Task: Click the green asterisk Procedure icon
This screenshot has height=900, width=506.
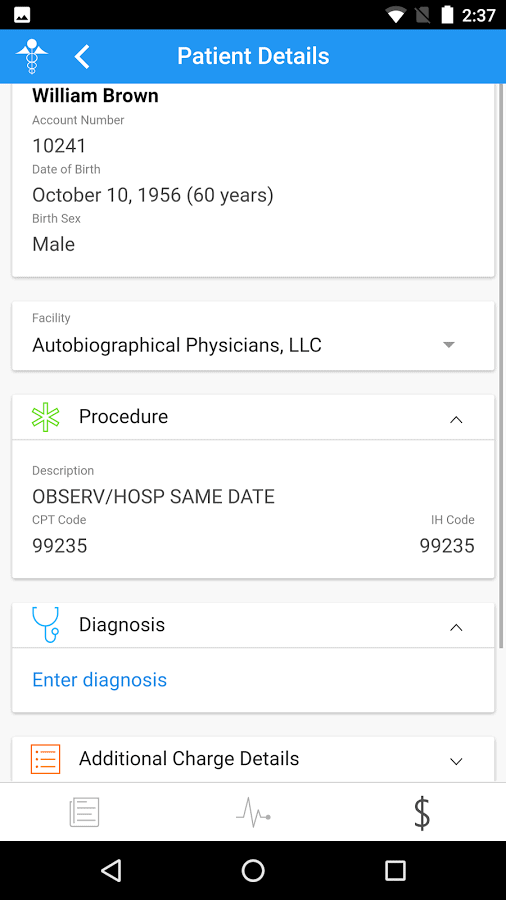Action: (45, 417)
